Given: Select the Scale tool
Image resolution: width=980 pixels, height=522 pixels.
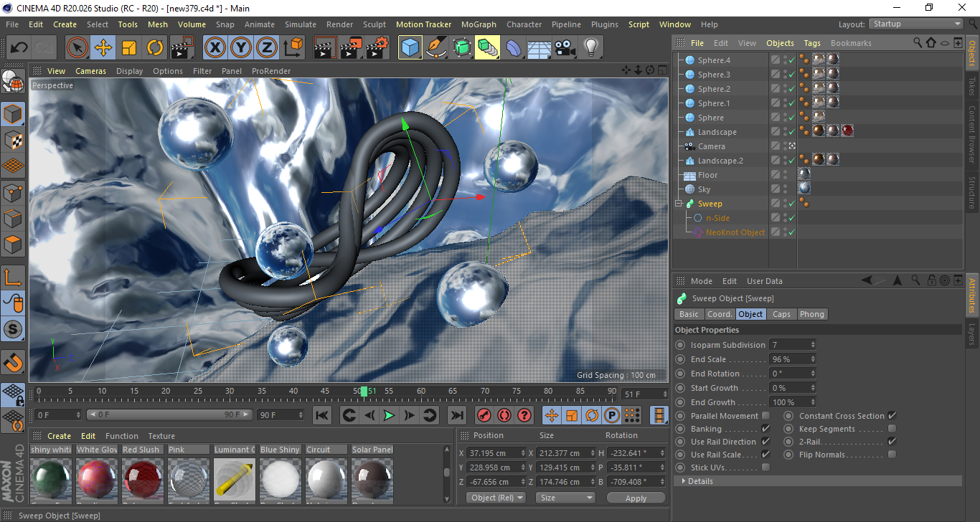Looking at the screenshot, I should coord(129,48).
